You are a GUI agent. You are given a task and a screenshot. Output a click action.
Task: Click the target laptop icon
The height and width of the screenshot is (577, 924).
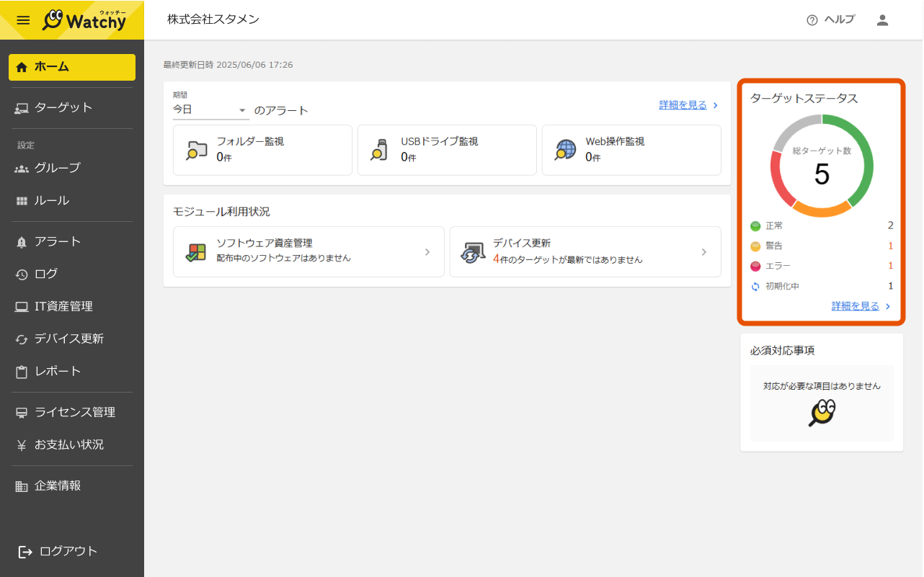point(22,108)
